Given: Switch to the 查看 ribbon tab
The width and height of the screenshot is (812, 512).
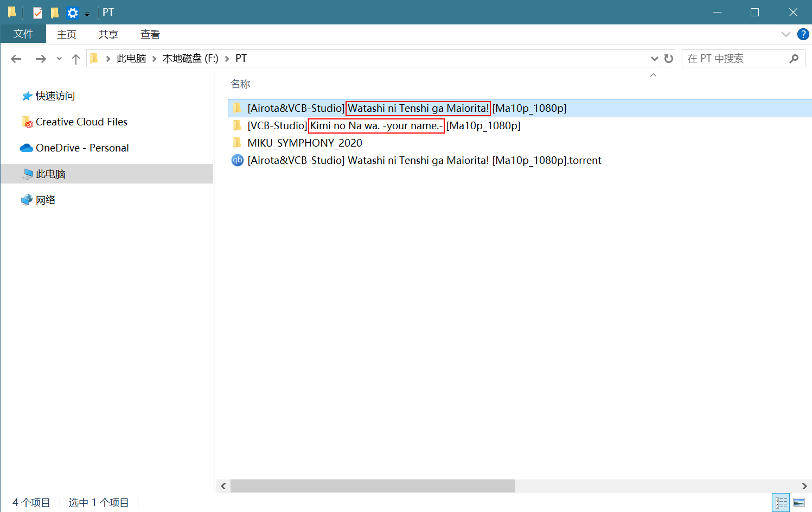Looking at the screenshot, I should coord(150,34).
